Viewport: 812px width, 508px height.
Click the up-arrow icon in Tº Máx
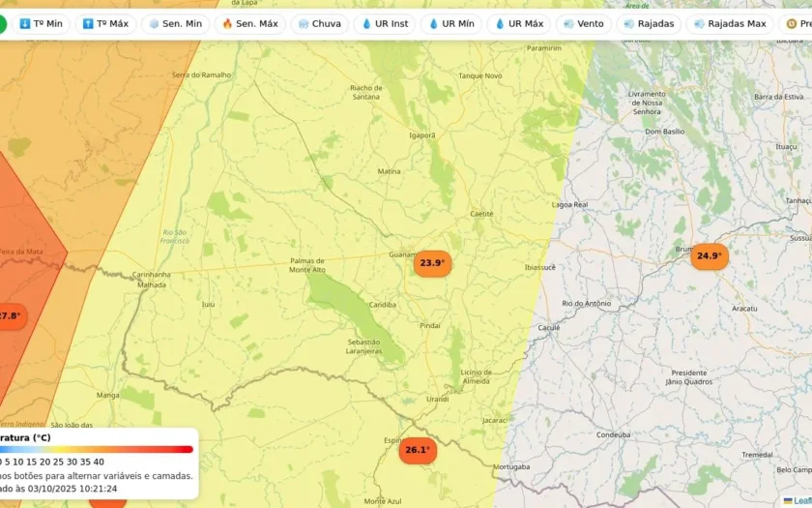point(88,24)
